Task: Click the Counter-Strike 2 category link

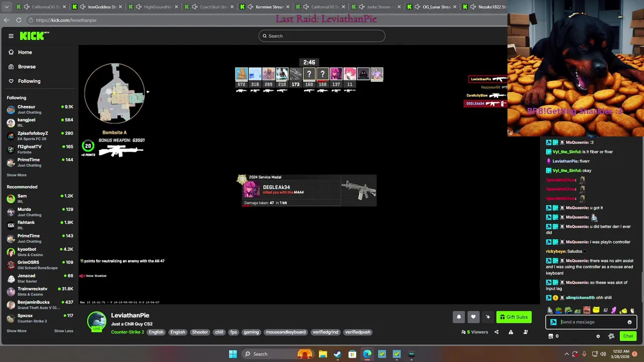Action: [x=128, y=332]
